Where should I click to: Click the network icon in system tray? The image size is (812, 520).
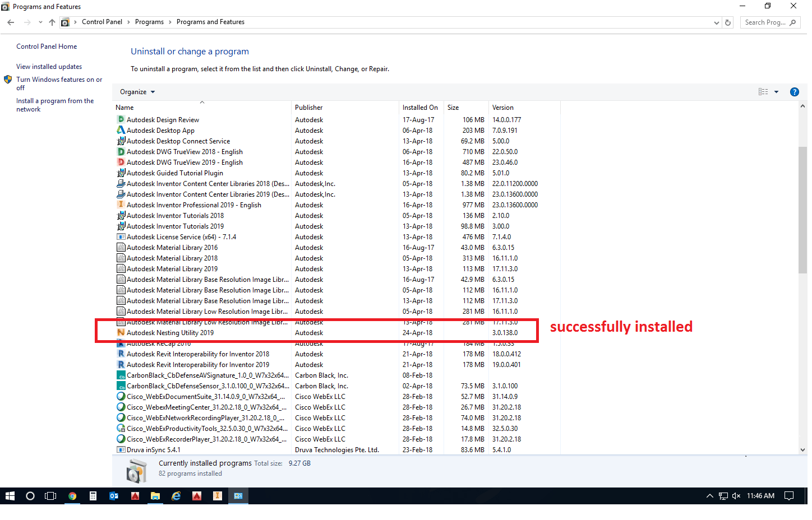tap(723, 496)
